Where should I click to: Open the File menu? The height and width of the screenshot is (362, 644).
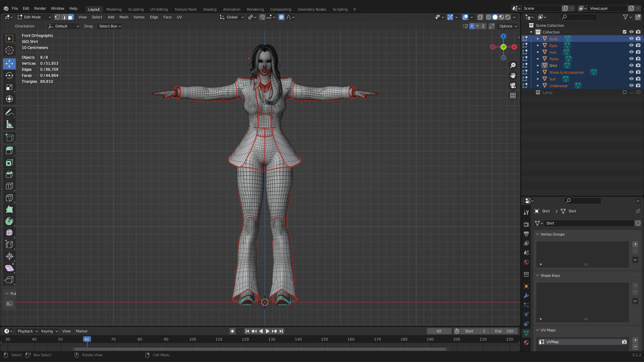pos(15,8)
